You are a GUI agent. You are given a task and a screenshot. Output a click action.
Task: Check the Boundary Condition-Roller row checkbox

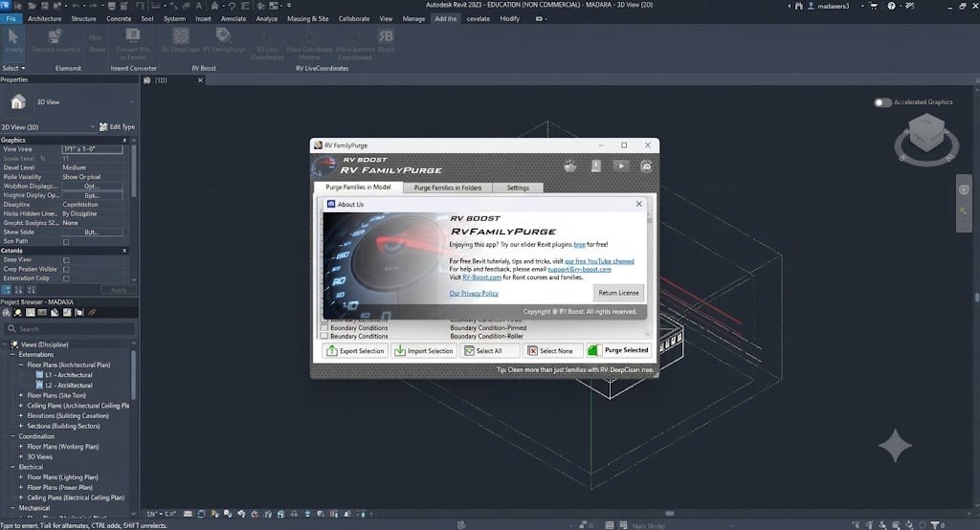(x=324, y=336)
